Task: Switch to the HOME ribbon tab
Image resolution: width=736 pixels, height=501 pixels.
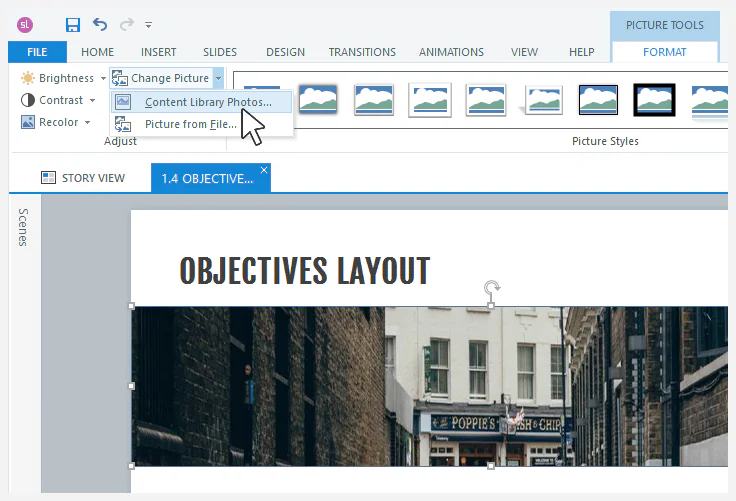Action: (97, 52)
